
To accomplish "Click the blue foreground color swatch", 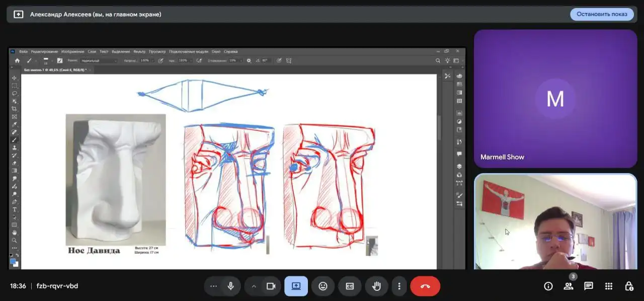I will (13, 261).
